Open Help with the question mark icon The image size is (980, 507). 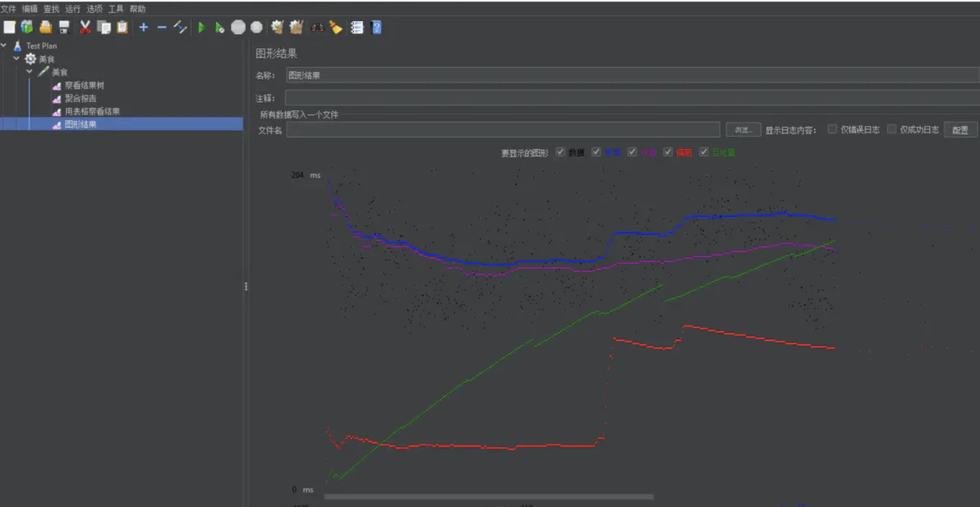(376, 27)
